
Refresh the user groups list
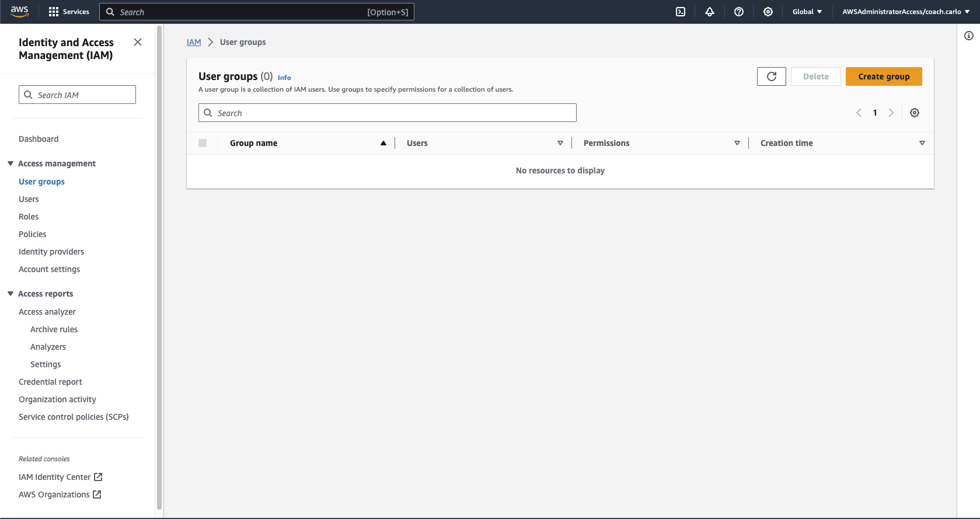click(x=772, y=76)
